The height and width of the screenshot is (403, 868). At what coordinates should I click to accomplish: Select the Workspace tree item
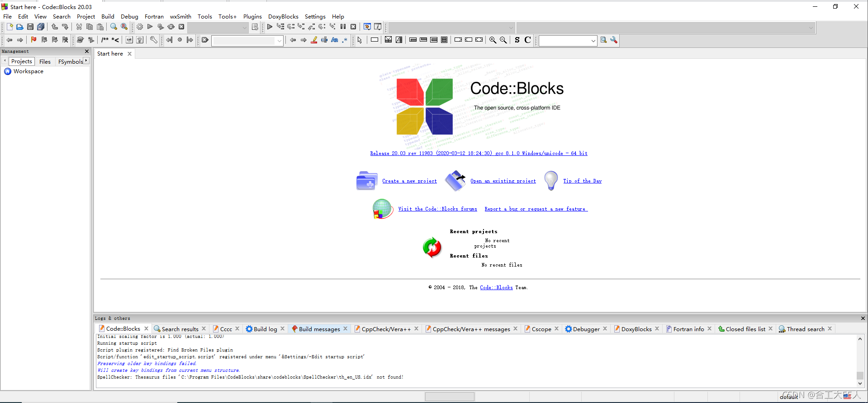point(28,71)
